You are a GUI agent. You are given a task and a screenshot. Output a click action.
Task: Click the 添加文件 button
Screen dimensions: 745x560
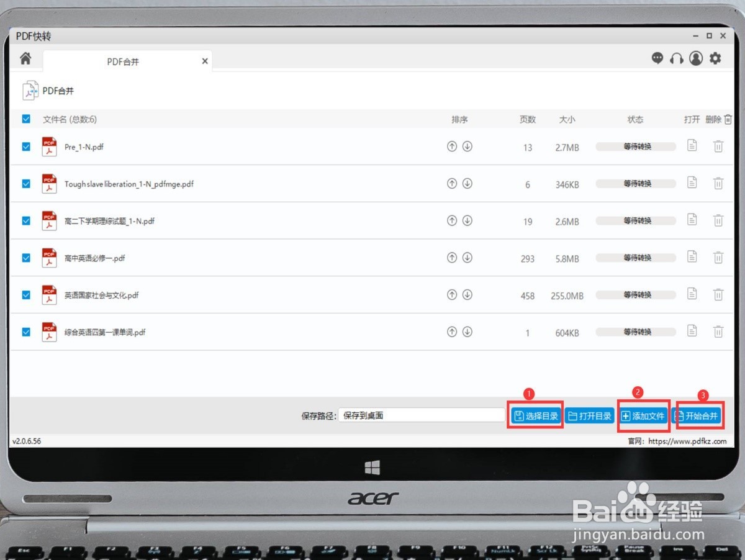point(643,416)
